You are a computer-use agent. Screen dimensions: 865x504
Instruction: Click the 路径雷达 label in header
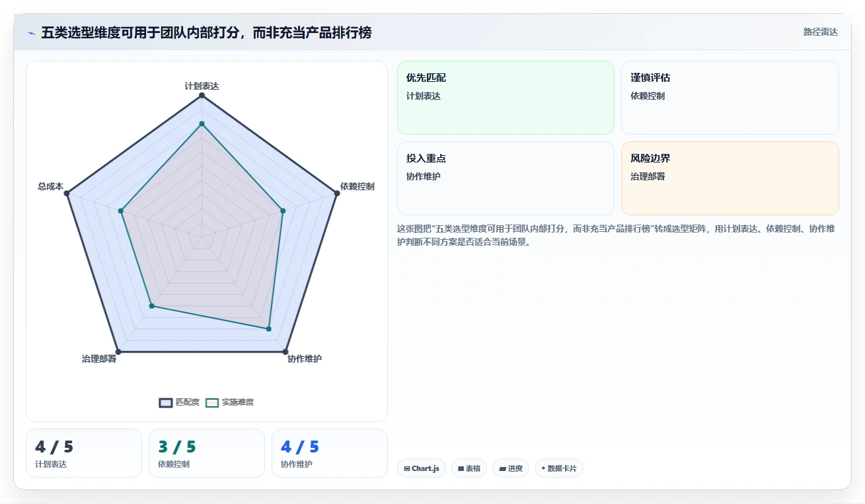click(x=820, y=32)
